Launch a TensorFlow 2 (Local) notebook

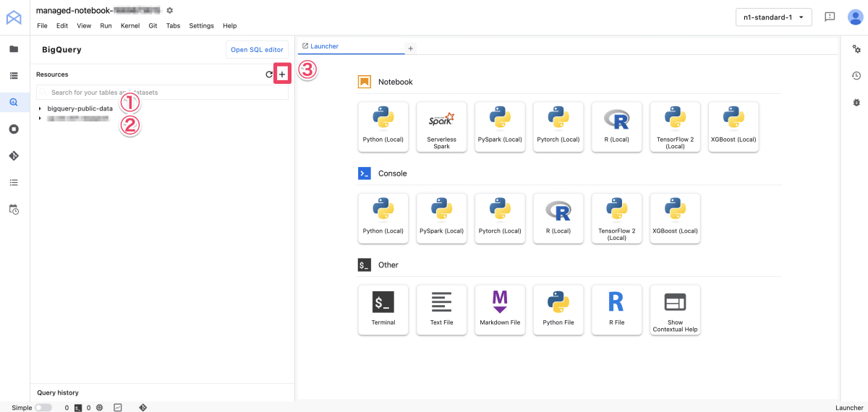(x=675, y=126)
